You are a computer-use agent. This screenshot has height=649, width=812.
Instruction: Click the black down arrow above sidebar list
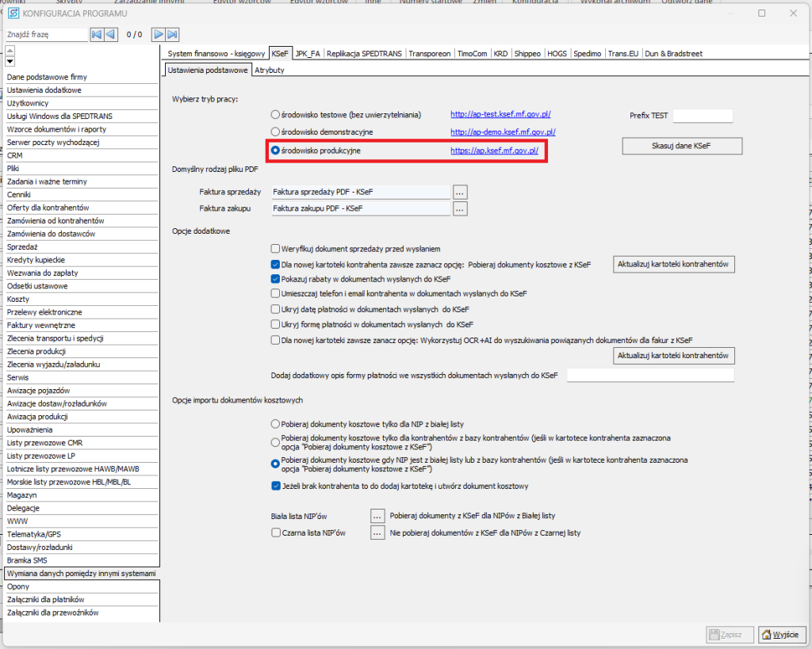coord(10,62)
